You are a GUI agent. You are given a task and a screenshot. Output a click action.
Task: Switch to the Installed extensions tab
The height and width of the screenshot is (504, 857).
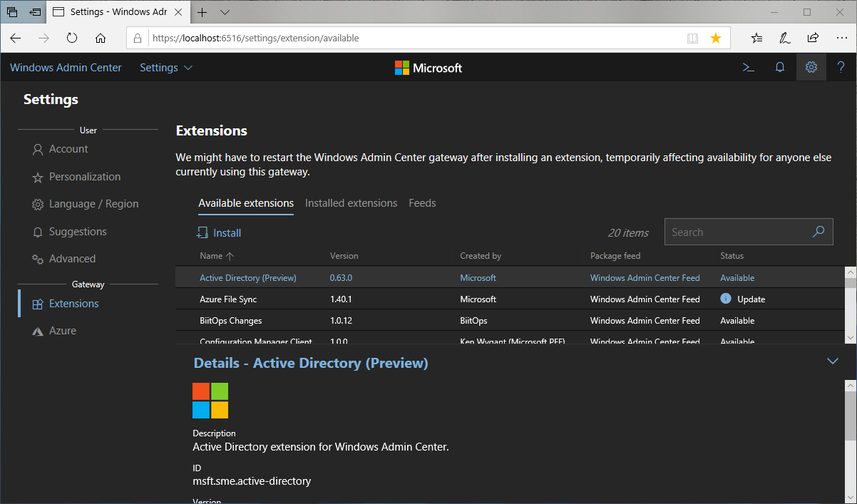pos(351,203)
